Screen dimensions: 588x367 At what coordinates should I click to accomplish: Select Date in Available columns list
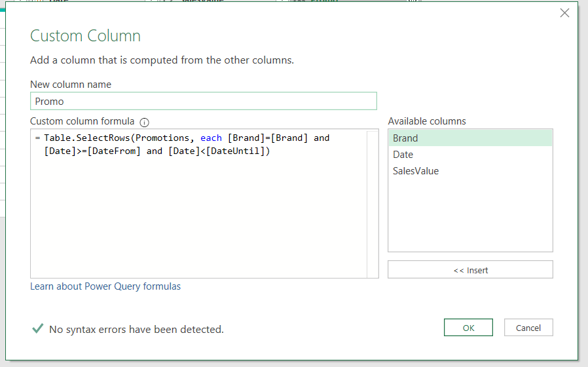[x=403, y=155]
